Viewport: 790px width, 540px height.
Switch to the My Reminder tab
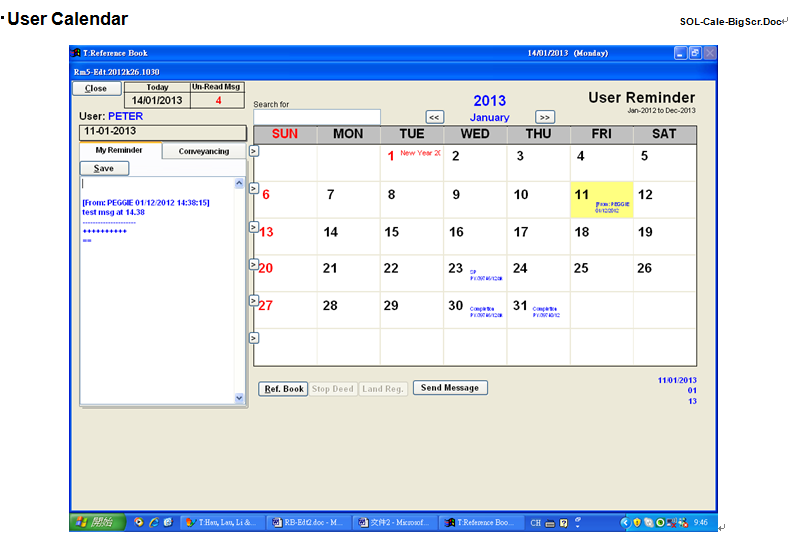pyautogui.click(x=120, y=150)
